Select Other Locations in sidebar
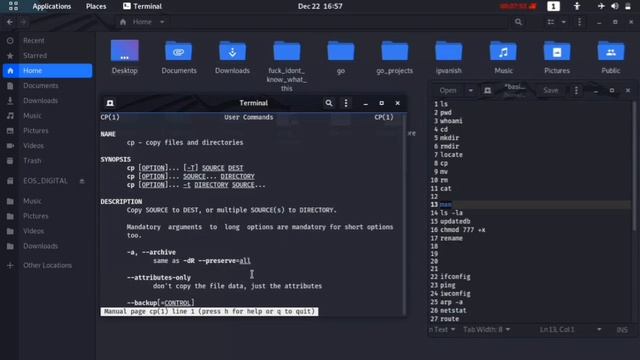 point(47,265)
